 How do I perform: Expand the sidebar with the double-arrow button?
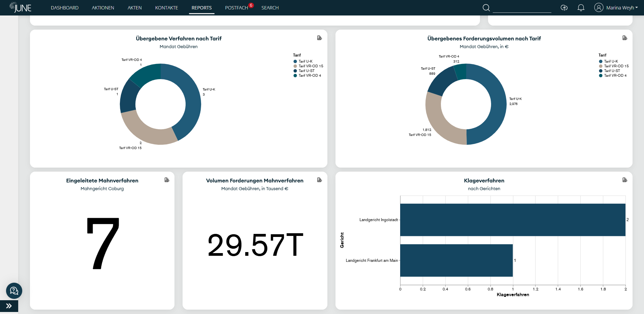(x=9, y=306)
